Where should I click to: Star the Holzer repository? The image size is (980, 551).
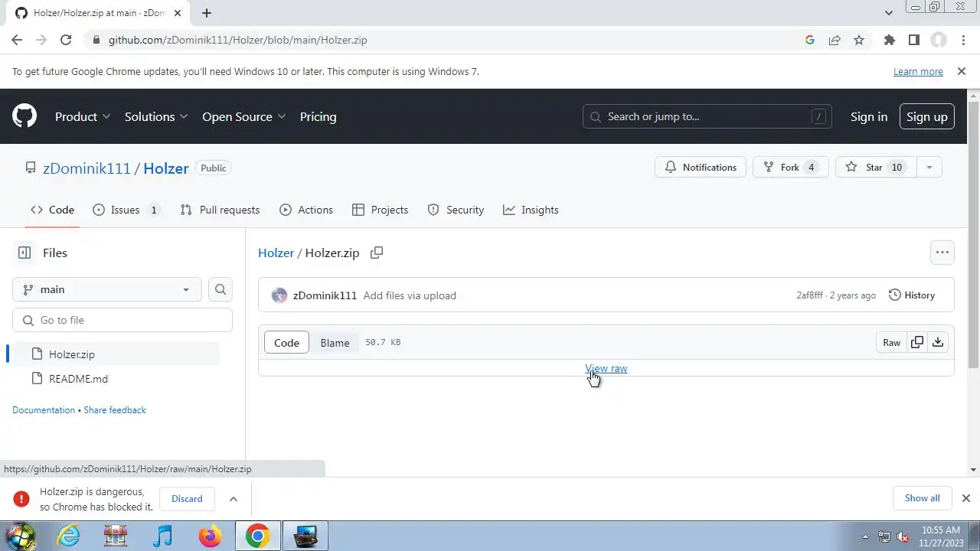(x=875, y=167)
